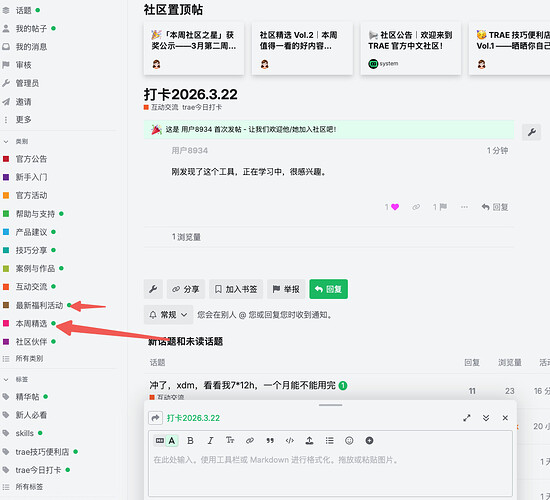Insert a hyperlink in the reply

tap(250, 440)
